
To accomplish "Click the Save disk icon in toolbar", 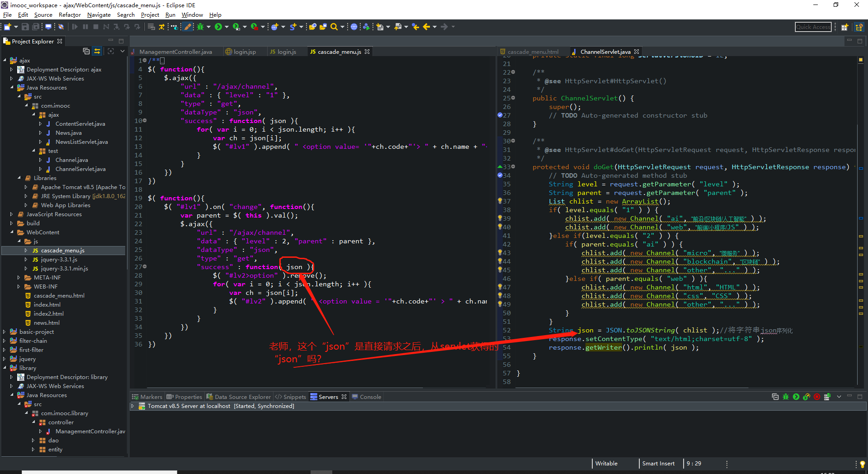I will [x=25, y=27].
